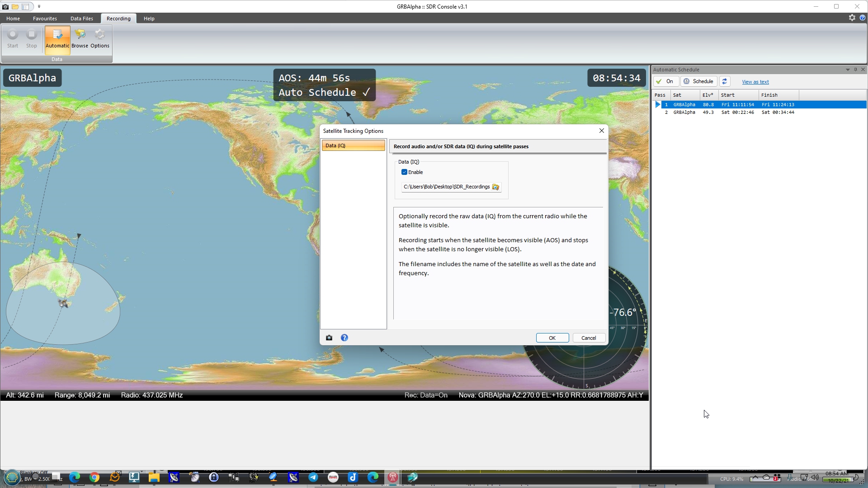Viewport: 868px width, 488px height.
Task: Open quick access toolbar dropdown arrow
Action: [x=39, y=6]
